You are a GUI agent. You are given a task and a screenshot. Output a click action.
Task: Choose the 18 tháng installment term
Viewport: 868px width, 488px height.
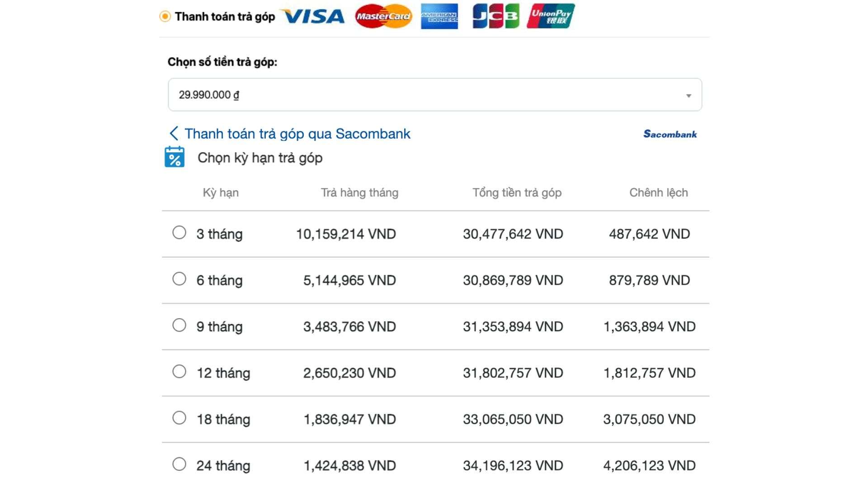[x=179, y=418]
